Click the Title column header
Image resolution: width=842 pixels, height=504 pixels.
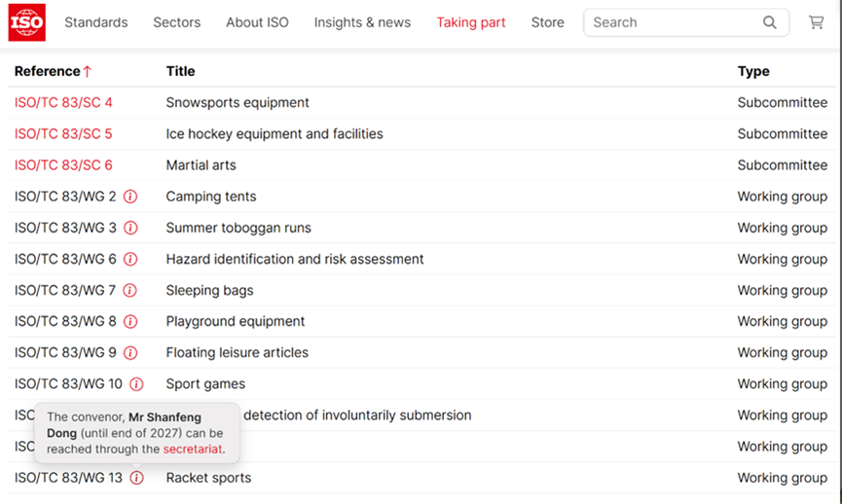coord(180,71)
